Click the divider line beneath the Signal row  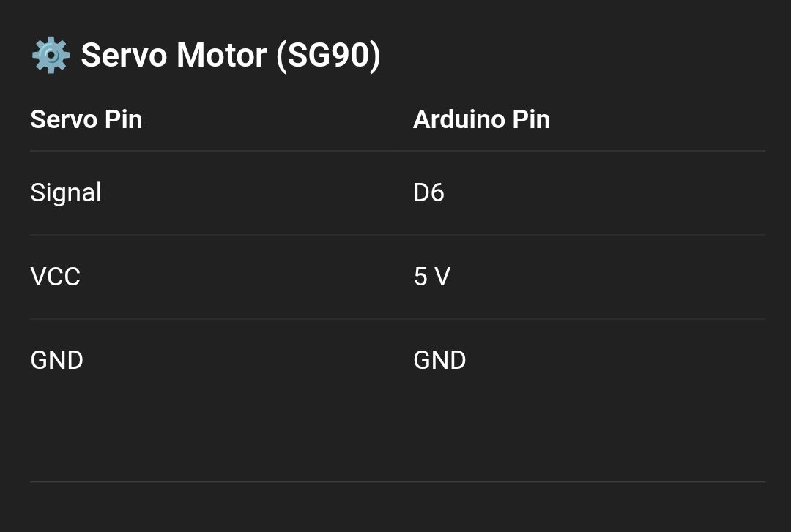pyautogui.click(x=397, y=235)
